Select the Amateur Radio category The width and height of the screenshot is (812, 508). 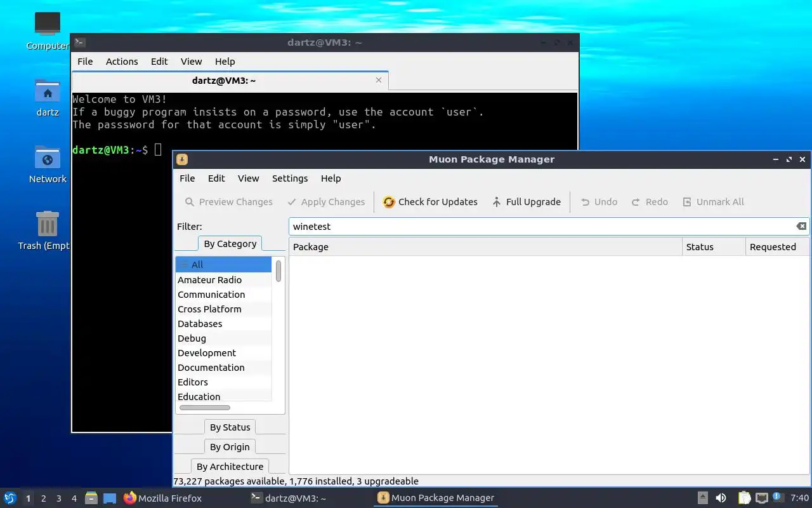[x=223, y=280]
